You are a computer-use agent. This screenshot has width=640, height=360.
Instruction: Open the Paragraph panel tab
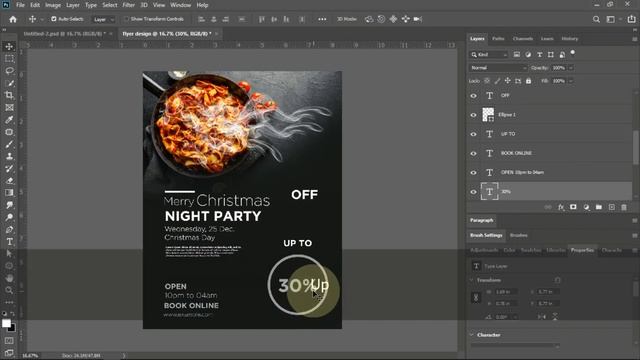(482, 220)
